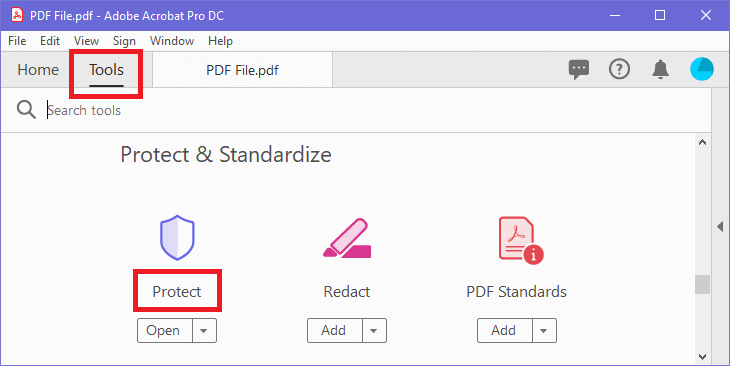Viewport: 730px width, 366px height.
Task: Open the chat notifications bubble icon
Action: coord(579,69)
